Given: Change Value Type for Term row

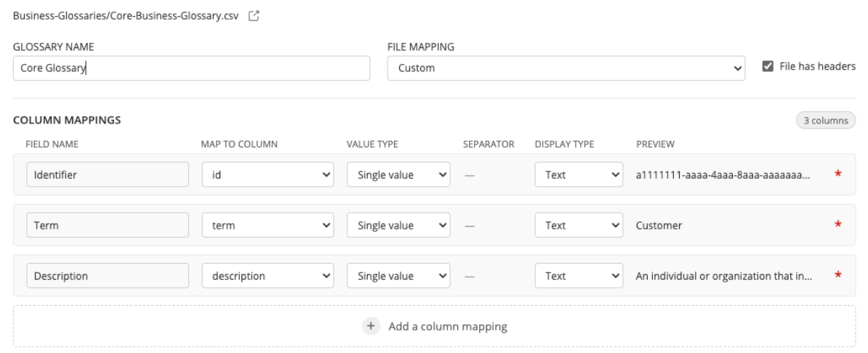Looking at the screenshot, I should click(398, 225).
